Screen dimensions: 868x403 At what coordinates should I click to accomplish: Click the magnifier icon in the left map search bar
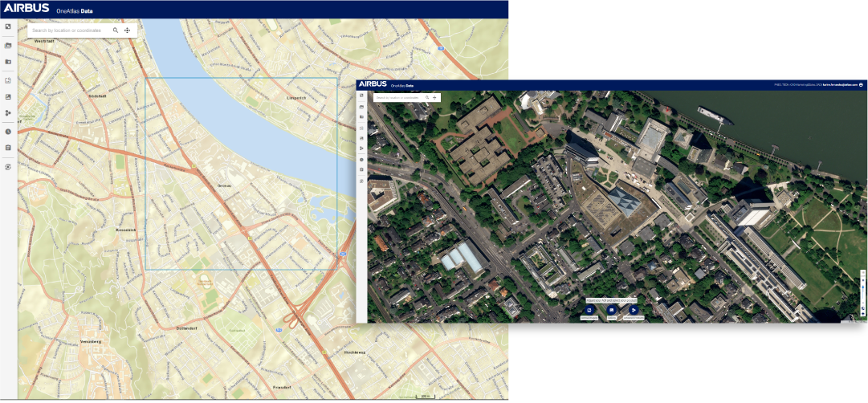(x=116, y=31)
